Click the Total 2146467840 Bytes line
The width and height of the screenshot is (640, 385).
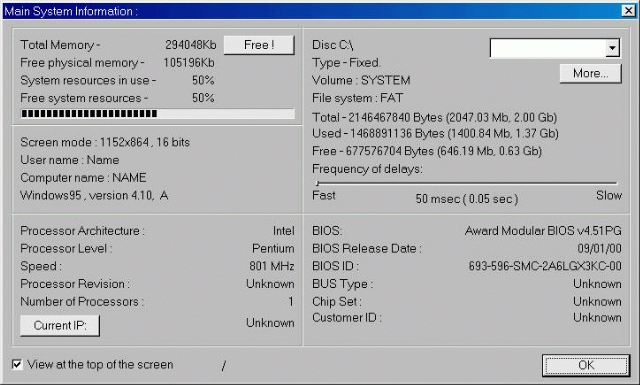pyautogui.click(x=434, y=118)
